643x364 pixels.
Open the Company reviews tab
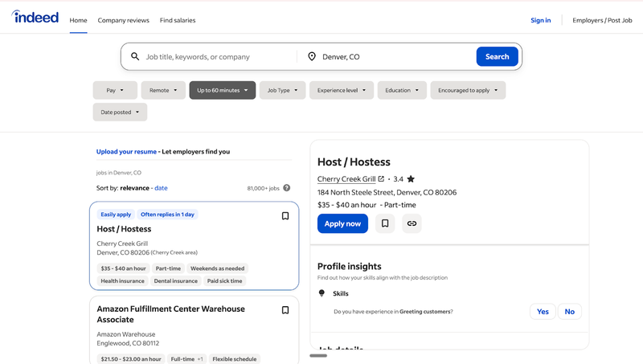tap(124, 20)
